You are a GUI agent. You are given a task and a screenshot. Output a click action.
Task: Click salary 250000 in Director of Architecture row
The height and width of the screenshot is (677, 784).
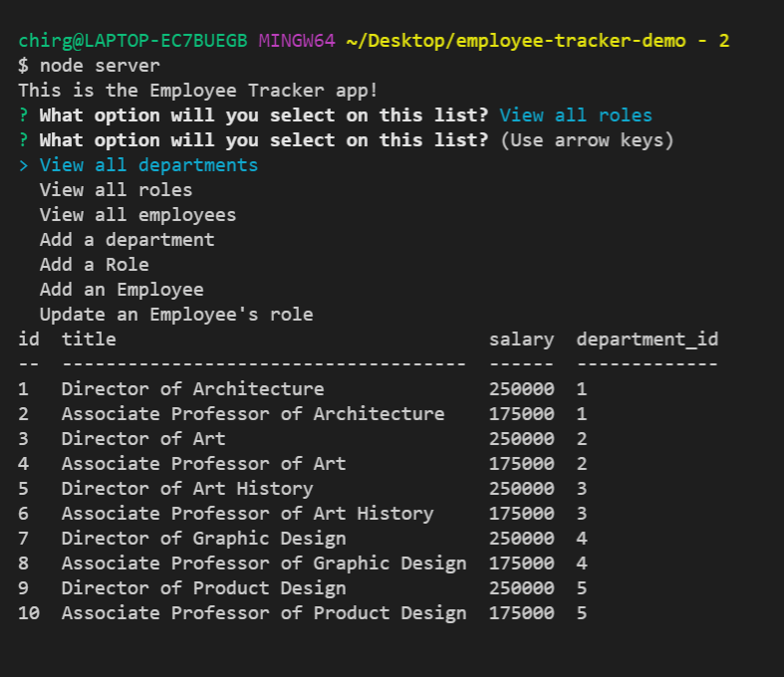(x=521, y=389)
